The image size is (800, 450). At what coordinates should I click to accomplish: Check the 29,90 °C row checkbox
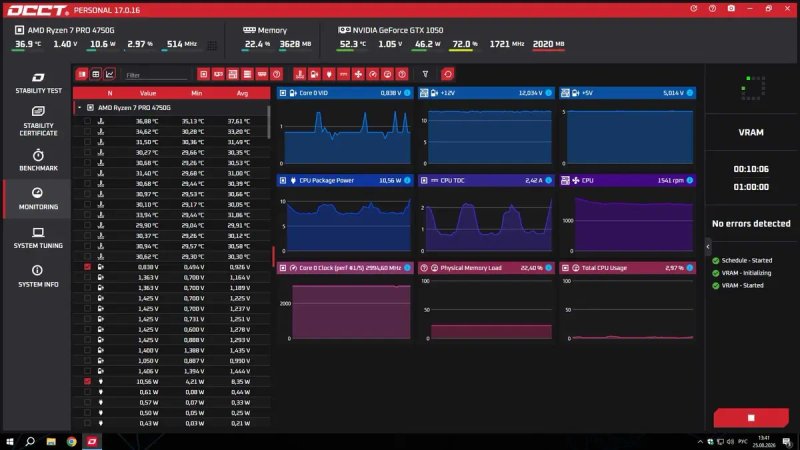pos(87,225)
